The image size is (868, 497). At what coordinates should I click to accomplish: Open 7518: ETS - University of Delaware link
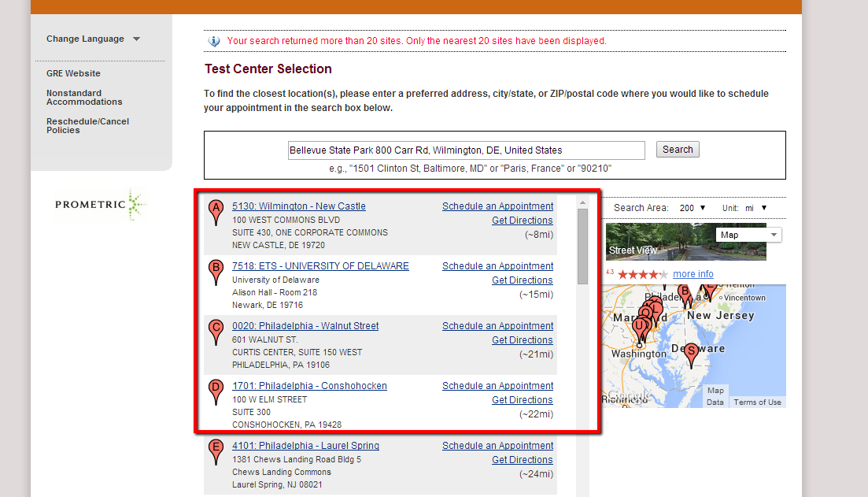pos(320,266)
